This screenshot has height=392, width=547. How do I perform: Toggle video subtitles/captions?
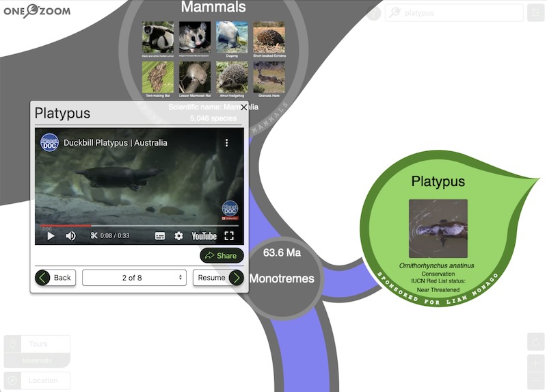point(160,236)
